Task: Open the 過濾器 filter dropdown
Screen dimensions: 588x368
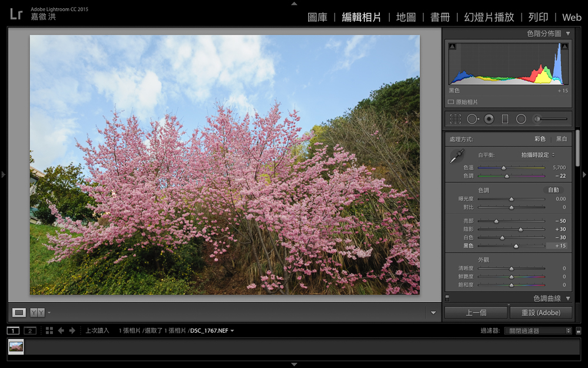Action: click(539, 331)
